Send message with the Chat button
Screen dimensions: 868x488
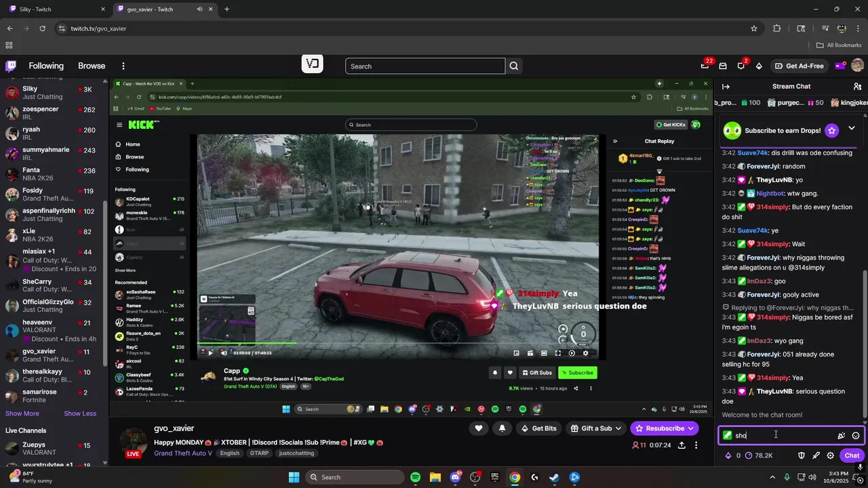pyautogui.click(x=852, y=455)
